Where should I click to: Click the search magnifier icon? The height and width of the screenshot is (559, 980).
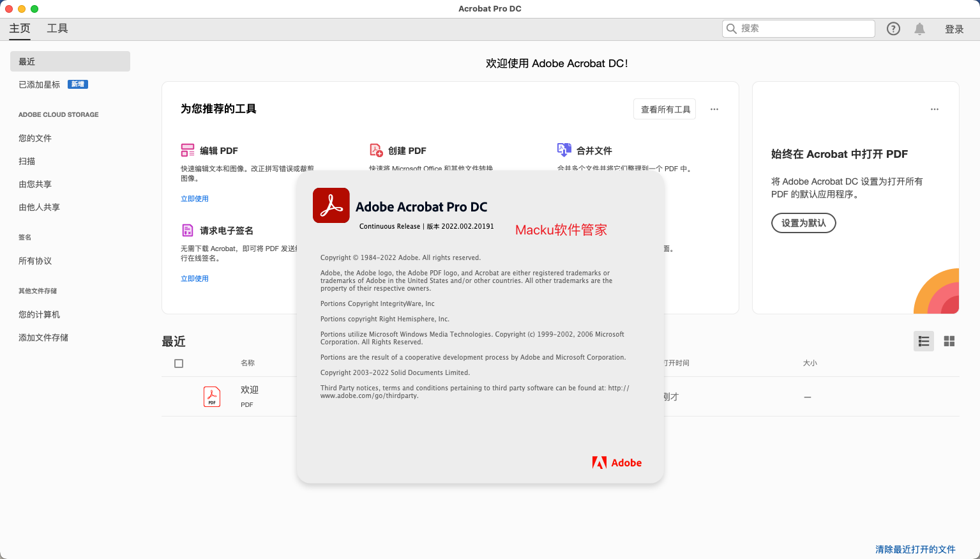732,29
